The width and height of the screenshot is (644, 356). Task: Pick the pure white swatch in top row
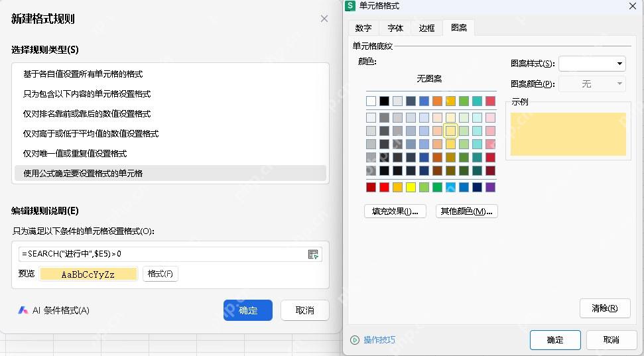click(371, 101)
